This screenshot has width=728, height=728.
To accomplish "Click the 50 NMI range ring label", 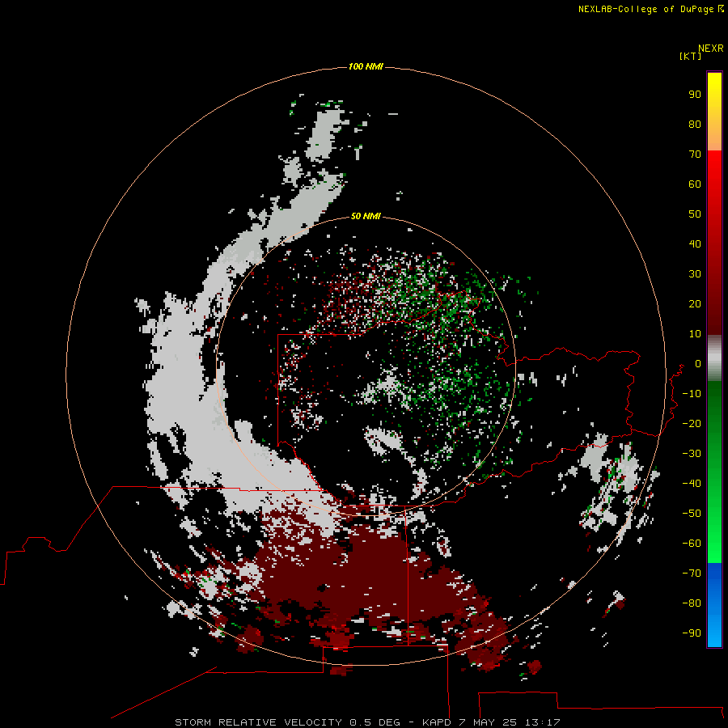I will [366, 216].
